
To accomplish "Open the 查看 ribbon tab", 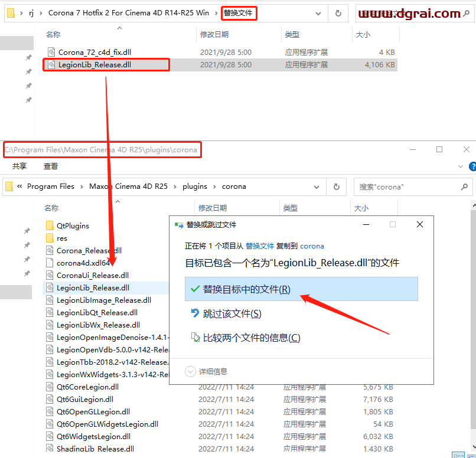I will point(51,166).
